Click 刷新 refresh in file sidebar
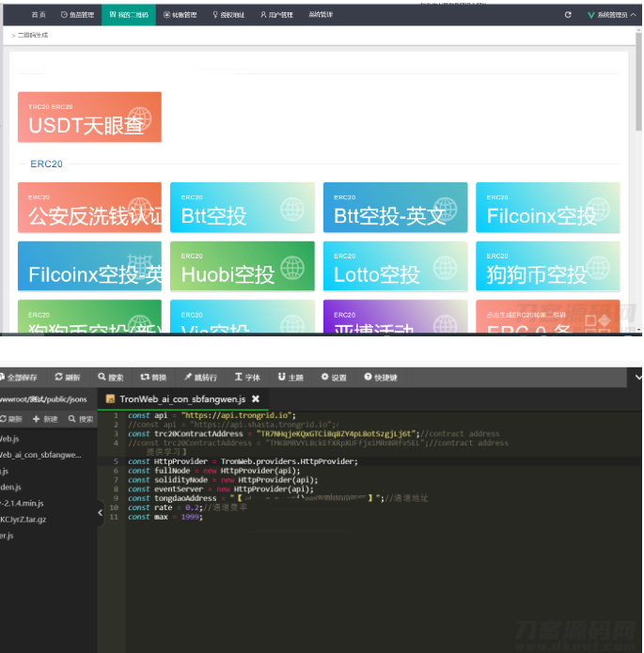This screenshot has height=653, width=644. pyautogui.click(x=11, y=419)
